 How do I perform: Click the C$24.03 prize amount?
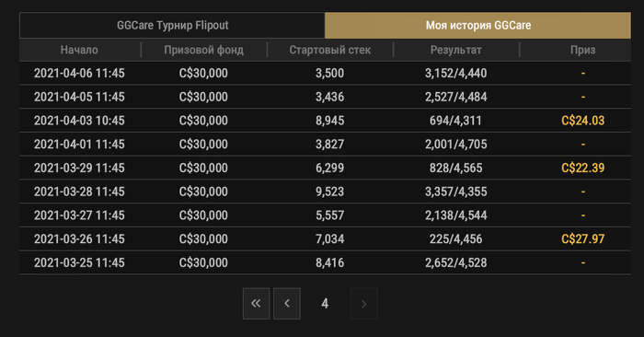click(582, 121)
